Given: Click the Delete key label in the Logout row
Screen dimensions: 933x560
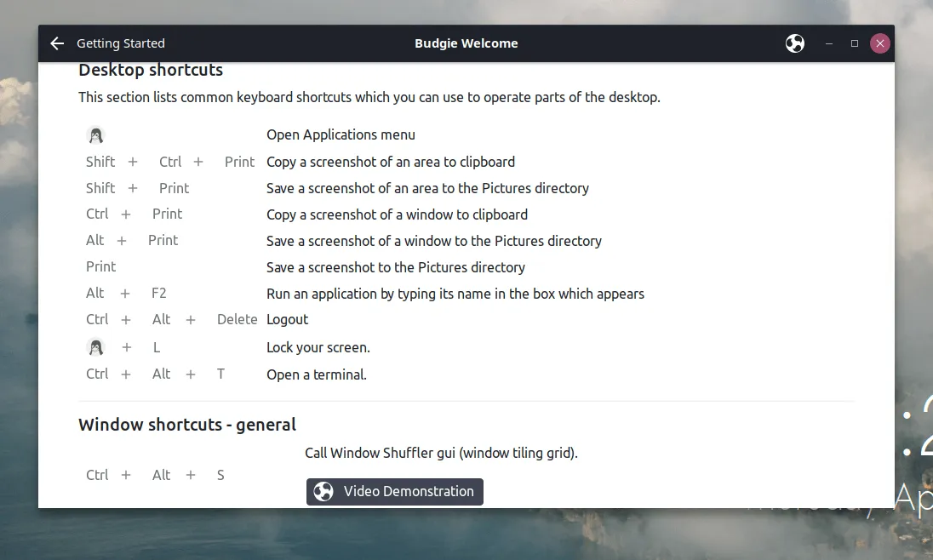Looking at the screenshot, I should (x=237, y=320).
